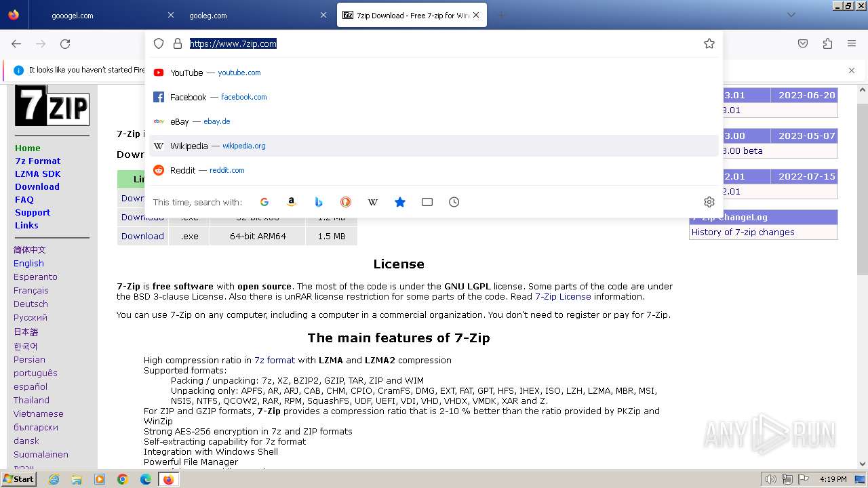Image resolution: width=868 pixels, height=488 pixels.
Task: Search this time with Google icon
Action: (264, 202)
